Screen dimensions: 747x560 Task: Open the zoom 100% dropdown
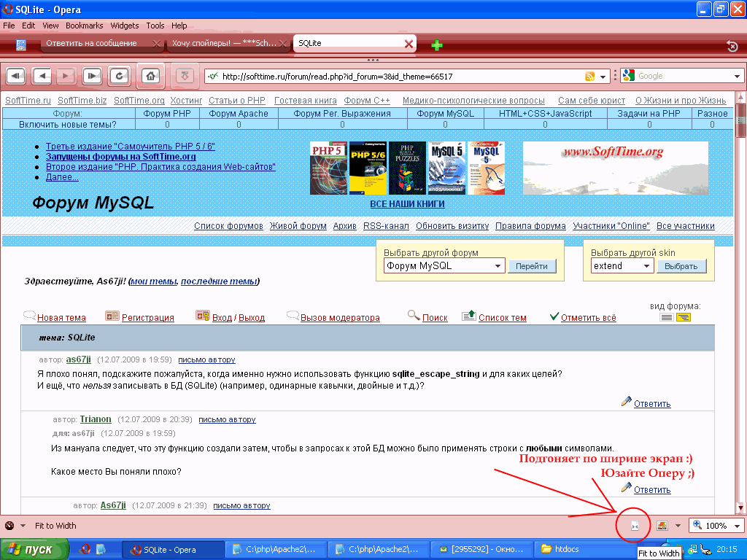[x=738, y=526]
